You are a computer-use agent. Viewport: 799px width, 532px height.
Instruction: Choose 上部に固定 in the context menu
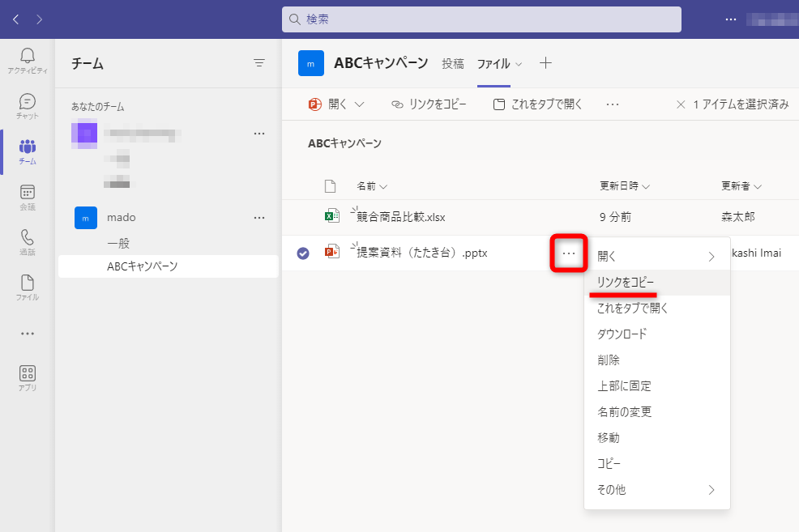pos(626,385)
